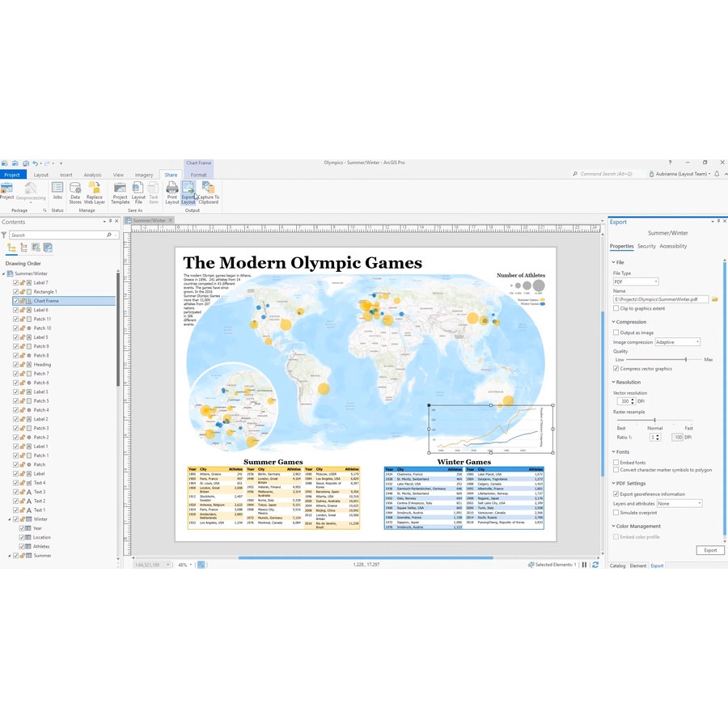
Task: Open the Print Layout tool
Action: click(171, 193)
